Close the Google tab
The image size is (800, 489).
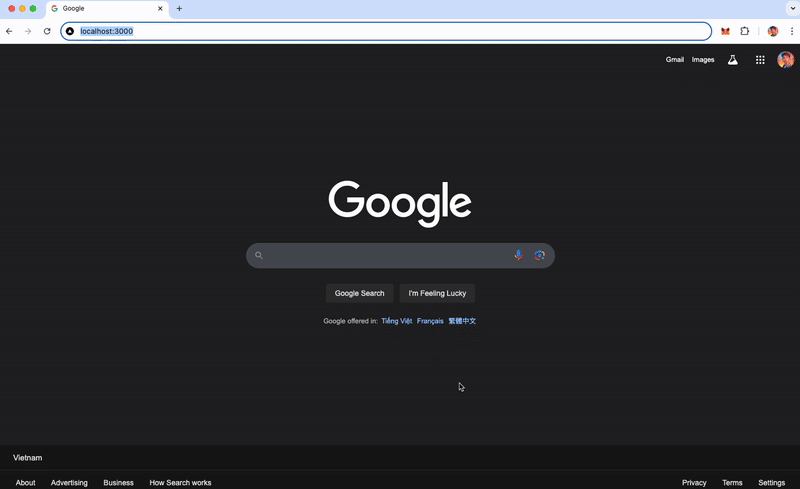[x=160, y=9]
